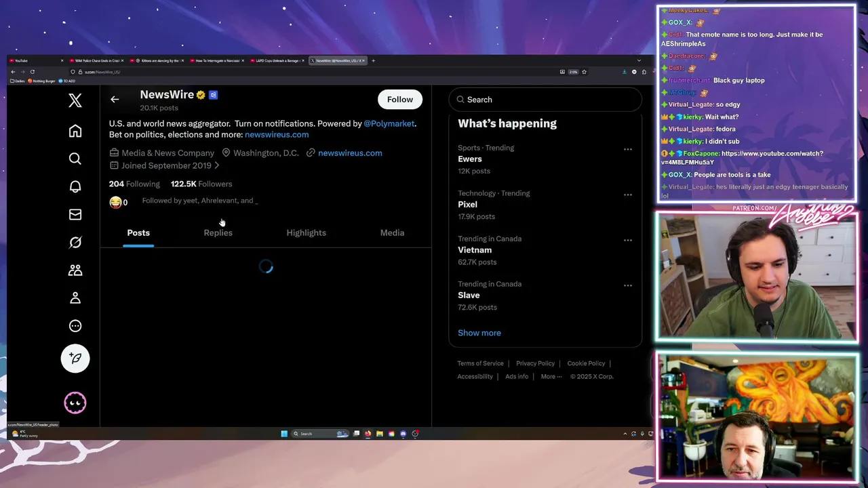Image resolution: width=868 pixels, height=488 pixels.
Task: Open Privacy Policy footer link
Action: [535, 363]
